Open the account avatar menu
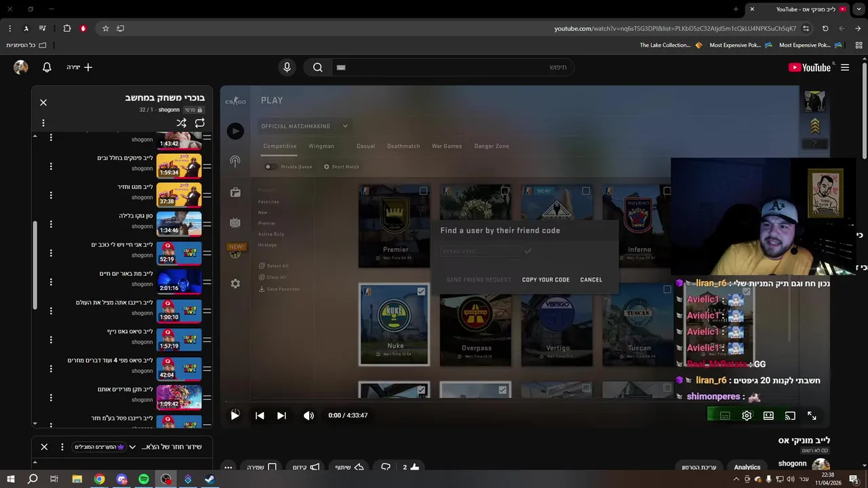This screenshot has width=868, height=488. tap(21, 67)
